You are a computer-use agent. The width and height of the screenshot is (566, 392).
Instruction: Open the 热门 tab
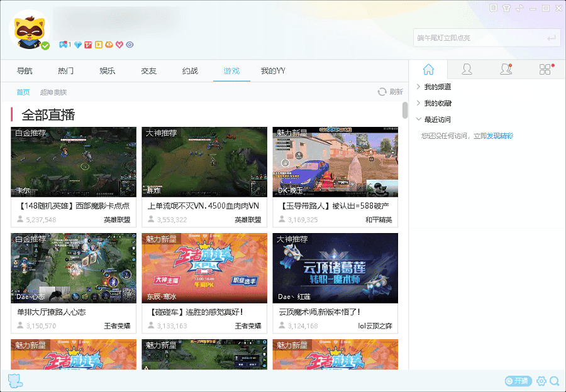(65, 71)
